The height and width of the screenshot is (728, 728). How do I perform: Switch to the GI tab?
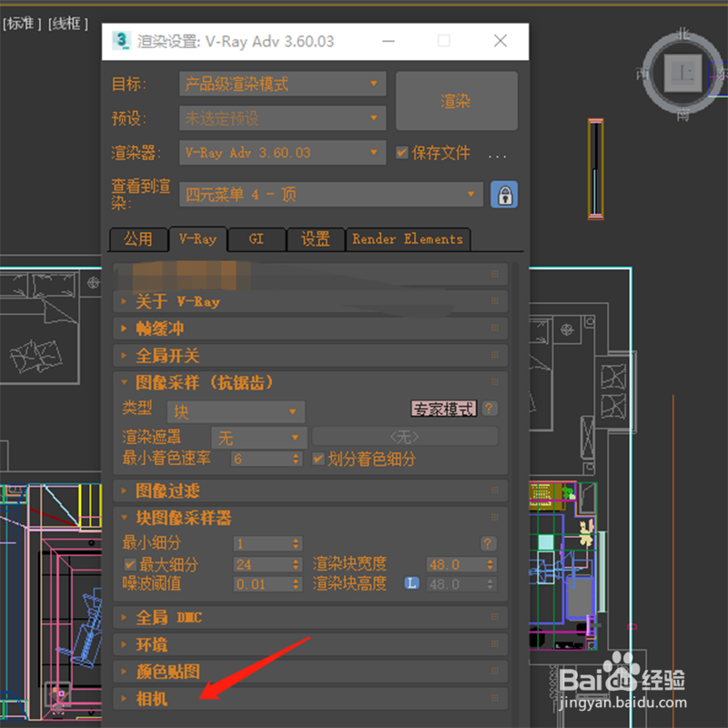(257, 239)
